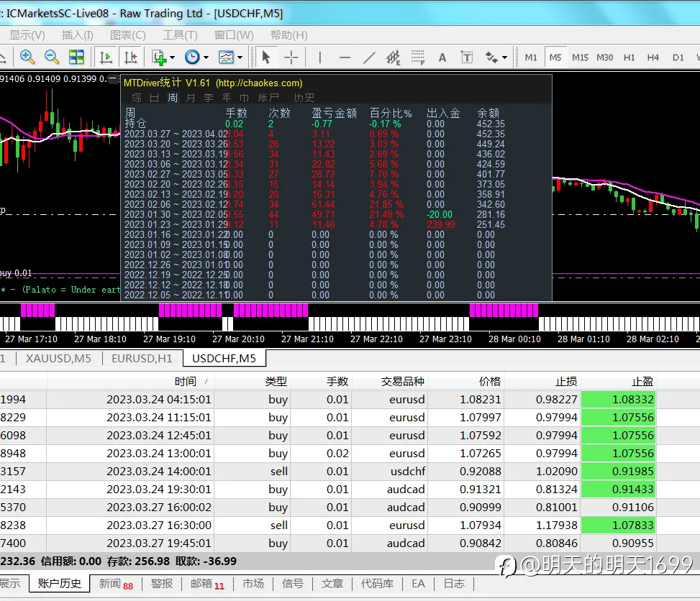Click the zoom in magnifier icon
This screenshot has height=601, width=700.
27,57
